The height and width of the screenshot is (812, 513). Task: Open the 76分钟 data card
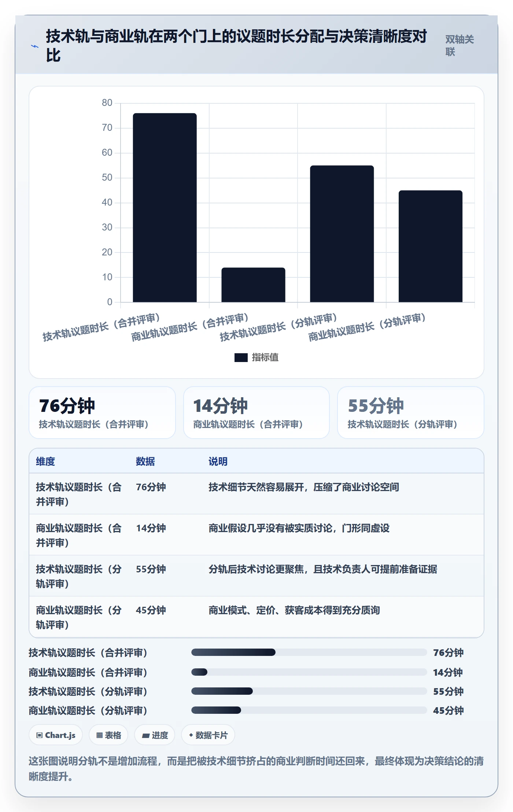pyautogui.click(x=102, y=413)
